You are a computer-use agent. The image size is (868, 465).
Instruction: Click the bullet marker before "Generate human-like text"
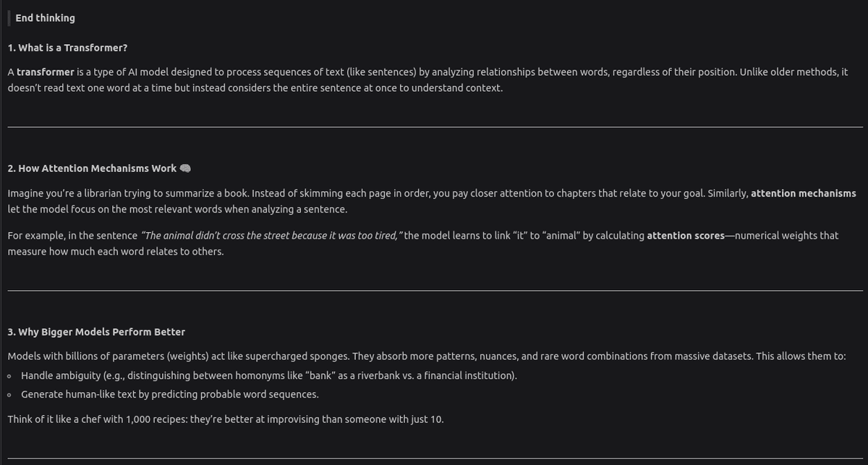(x=9, y=395)
